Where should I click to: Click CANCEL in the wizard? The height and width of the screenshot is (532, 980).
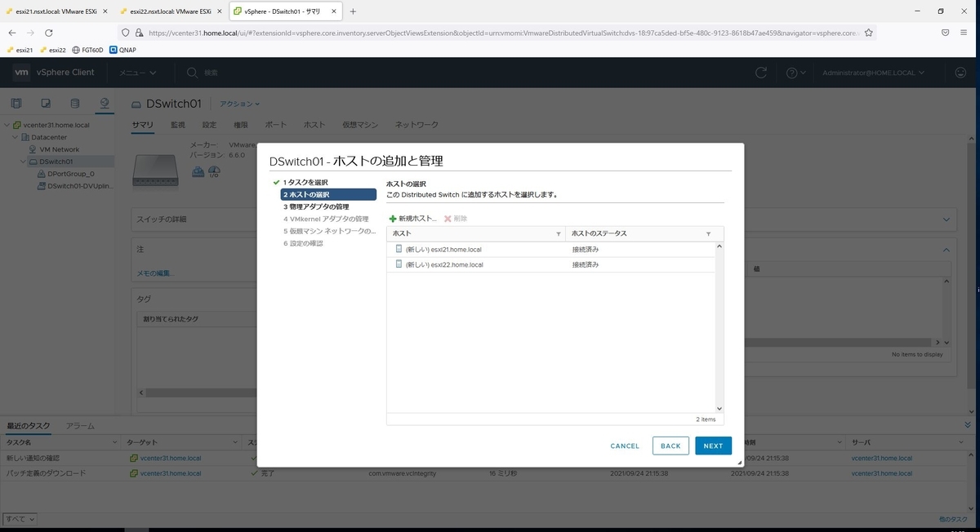click(x=625, y=446)
